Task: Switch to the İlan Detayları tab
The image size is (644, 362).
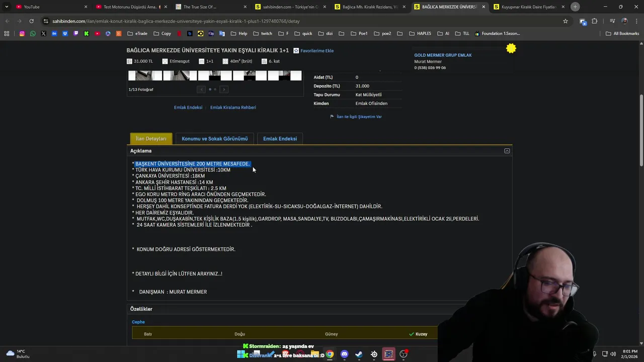Action: point(151,139)
